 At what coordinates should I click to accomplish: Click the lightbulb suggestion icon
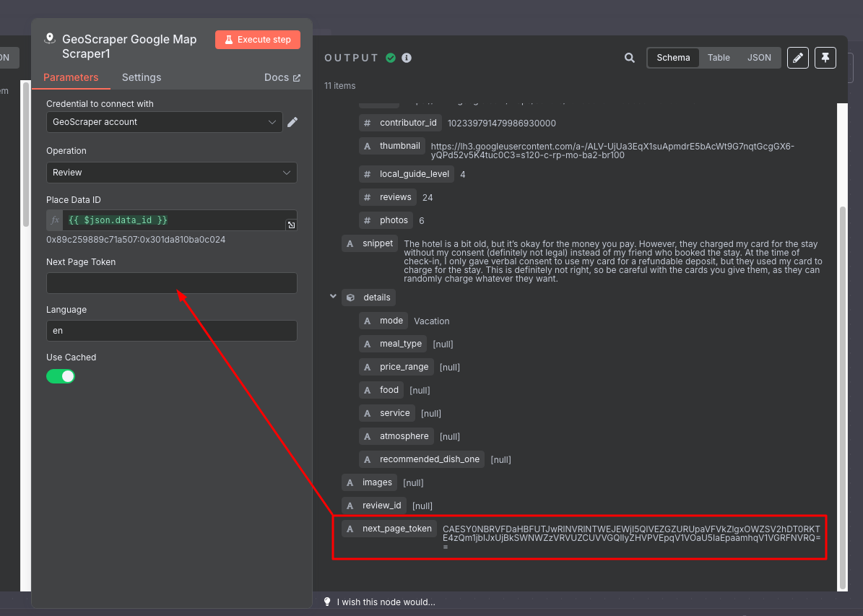click(327, 602)
